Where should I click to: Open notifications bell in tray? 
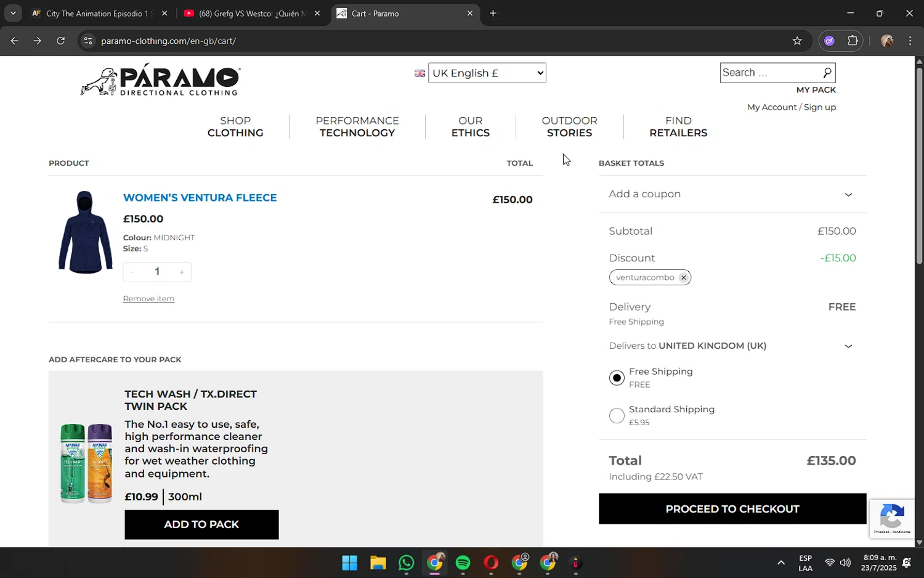907,563
